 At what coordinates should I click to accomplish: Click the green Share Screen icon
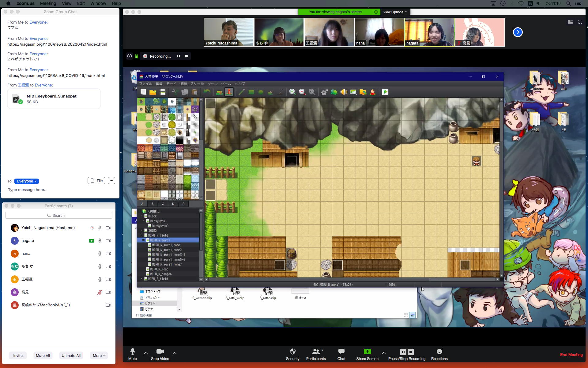[x=367, y=351]
